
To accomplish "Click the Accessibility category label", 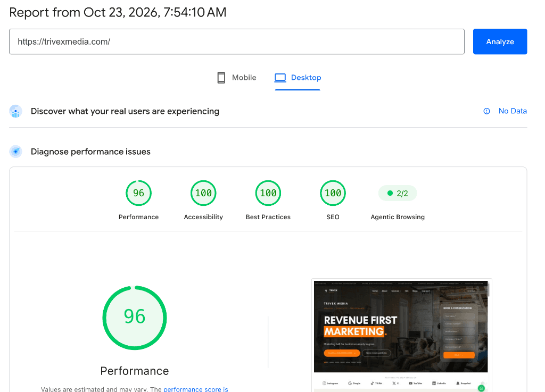I will tap(203, 217).
